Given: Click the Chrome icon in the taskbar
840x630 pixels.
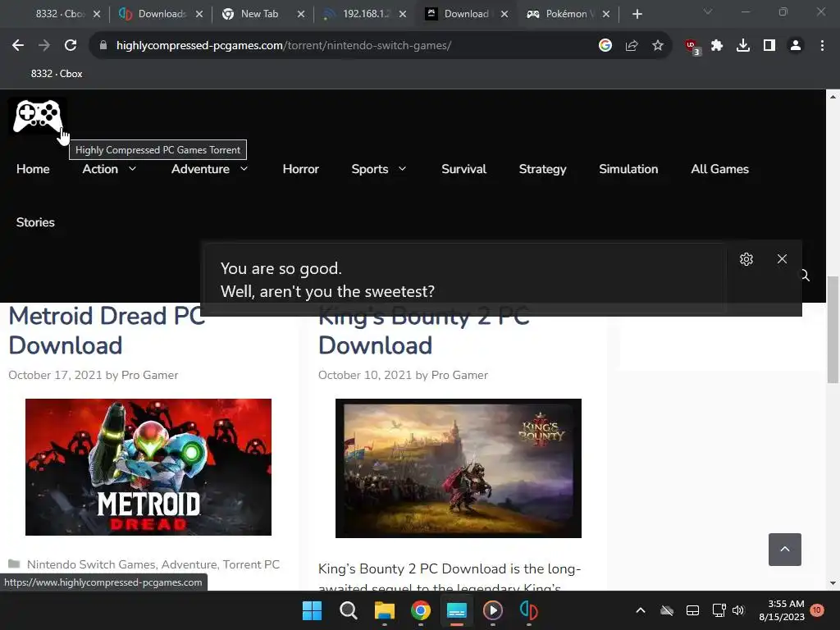Looking at the screenshot, I should 421,610.
